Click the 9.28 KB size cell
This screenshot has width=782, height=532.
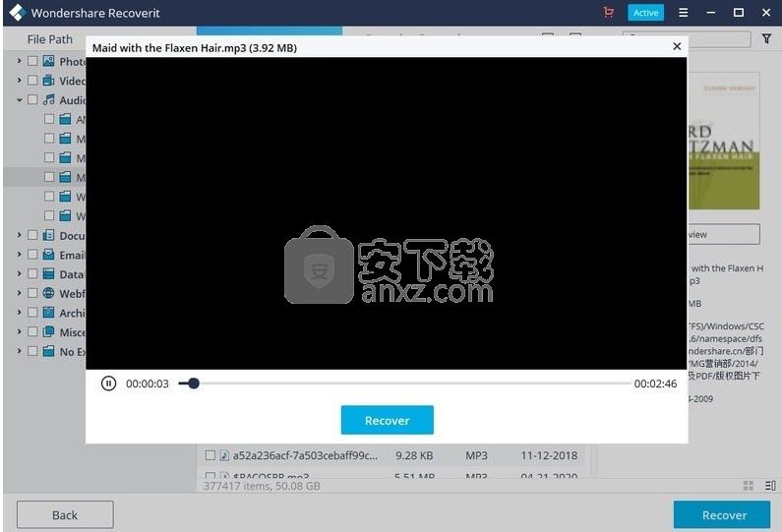(x=414, y=455)
